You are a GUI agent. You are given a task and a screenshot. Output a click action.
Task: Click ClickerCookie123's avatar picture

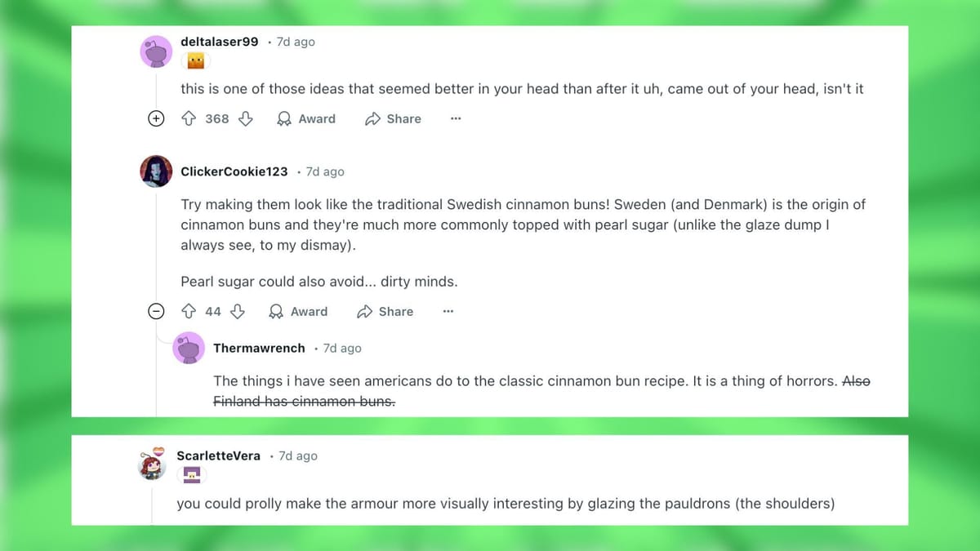pyautogui.click(x=156, y=171)
